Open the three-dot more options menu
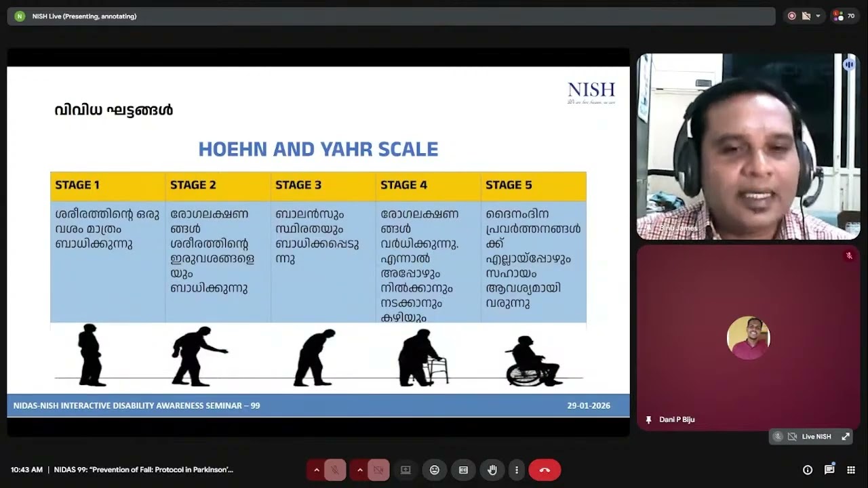Viewport: 868px width, 488px height. (517, 470)
